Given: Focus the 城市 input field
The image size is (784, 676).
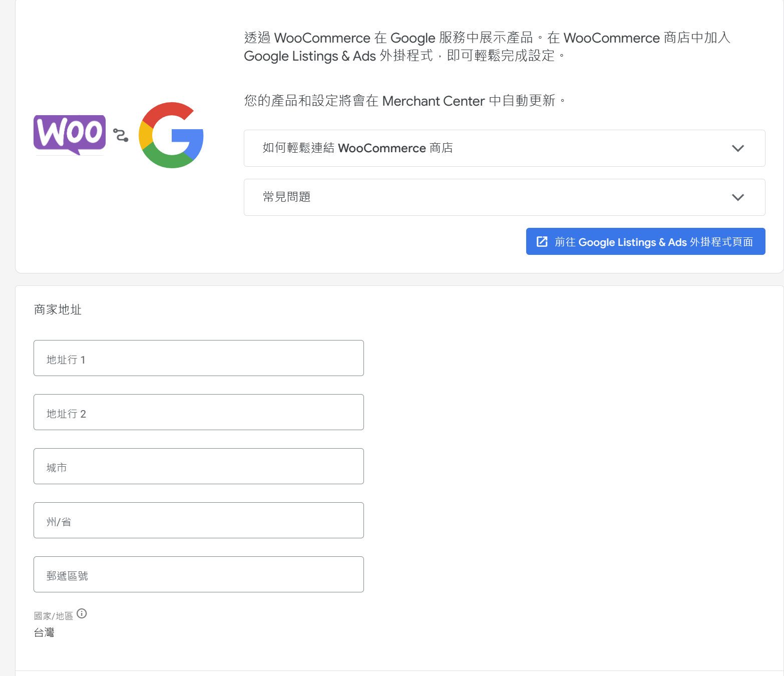Looking at the screenshot, I should 199,466.
